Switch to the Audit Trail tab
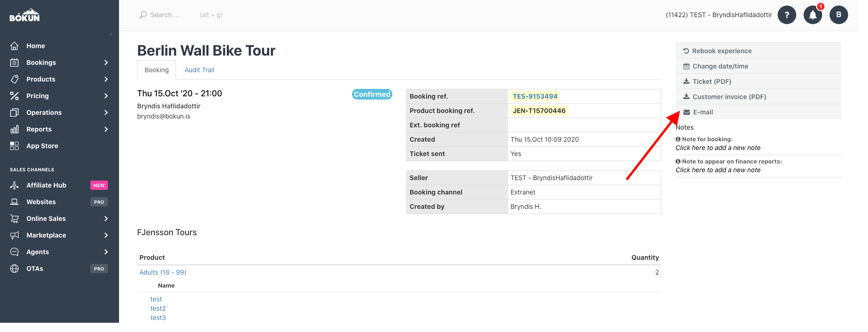 199,70
